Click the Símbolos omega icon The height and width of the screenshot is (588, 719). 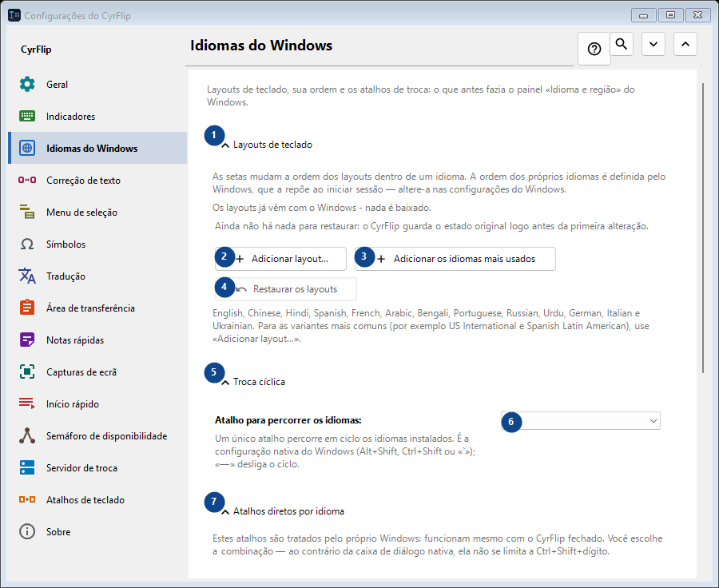(27, 244)
